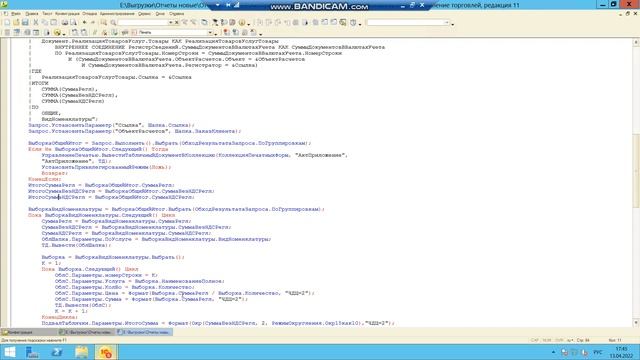This screenshot has width=640, height=360.
Task: Click the Print printer icon
Action: [65, 22]
